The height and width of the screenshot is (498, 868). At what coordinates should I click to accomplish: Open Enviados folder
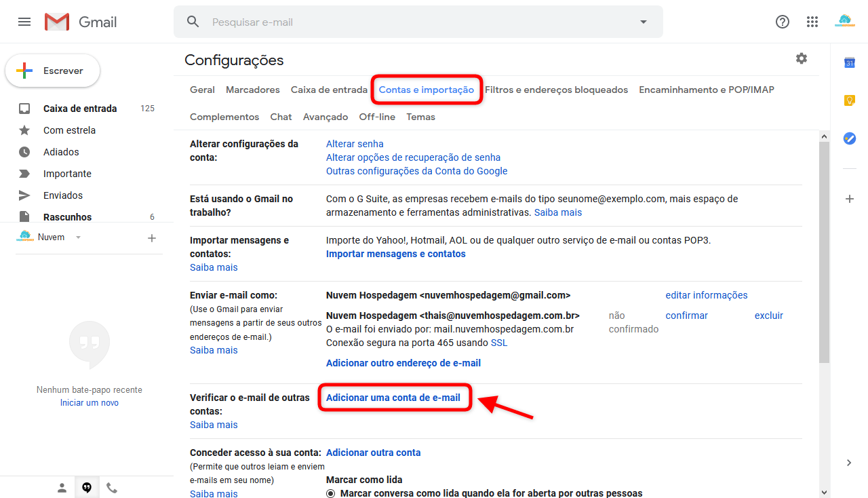pyautogui.click(x=63, y=195)
